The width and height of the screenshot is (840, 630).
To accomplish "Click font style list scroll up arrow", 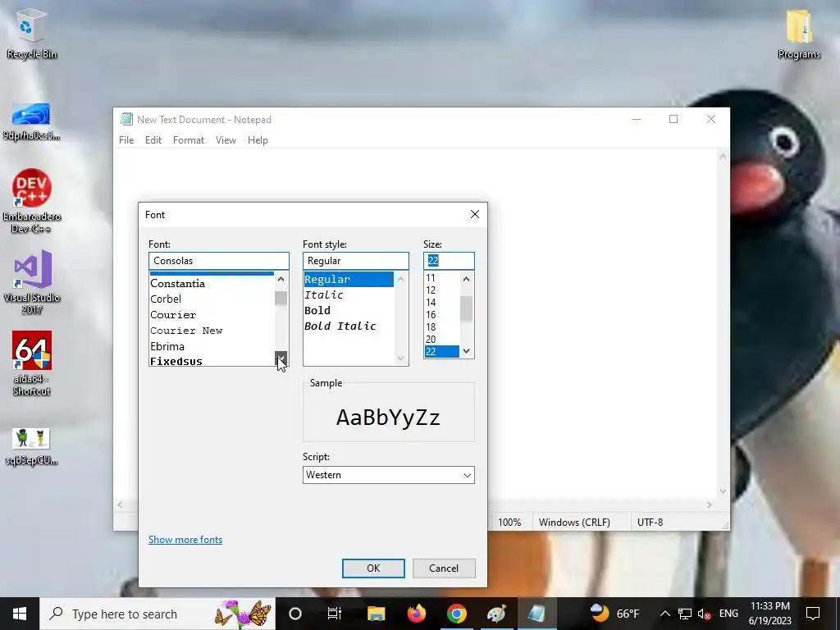I will point(400,279).
